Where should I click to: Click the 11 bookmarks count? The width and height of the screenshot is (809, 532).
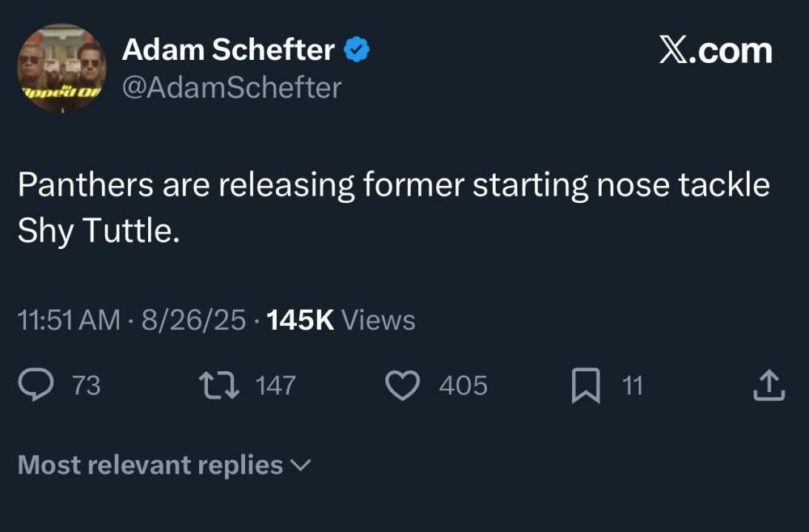coord(632,386)
